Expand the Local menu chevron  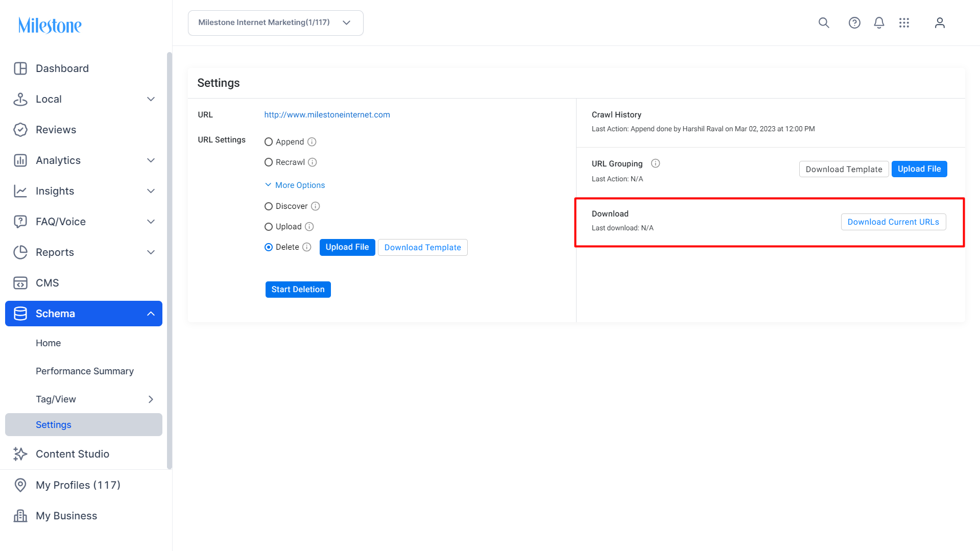tap(151, 99)
